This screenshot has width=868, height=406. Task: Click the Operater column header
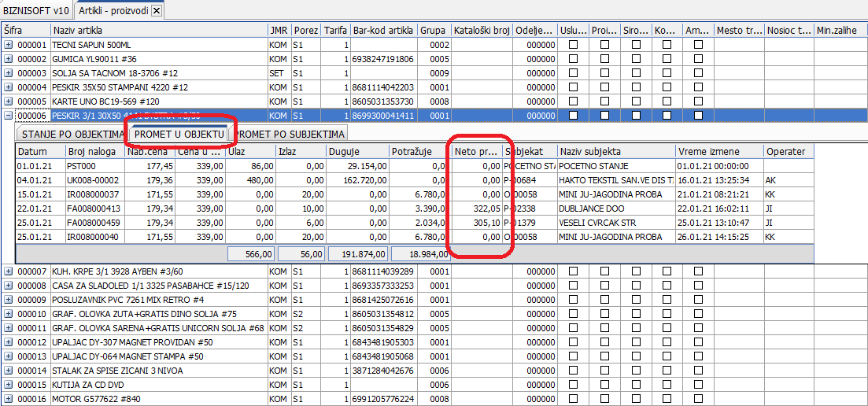tap(789, 152)
